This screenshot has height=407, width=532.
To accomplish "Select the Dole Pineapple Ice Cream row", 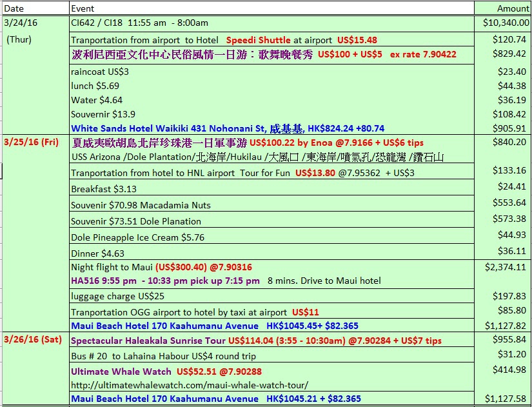I will pyautogui.click(x=271, y=236).
